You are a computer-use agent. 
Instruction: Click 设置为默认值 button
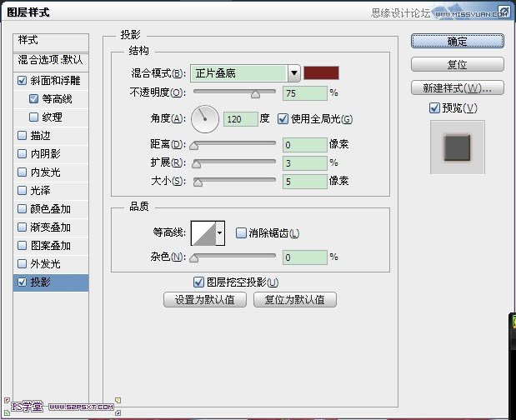pos(205,300)
